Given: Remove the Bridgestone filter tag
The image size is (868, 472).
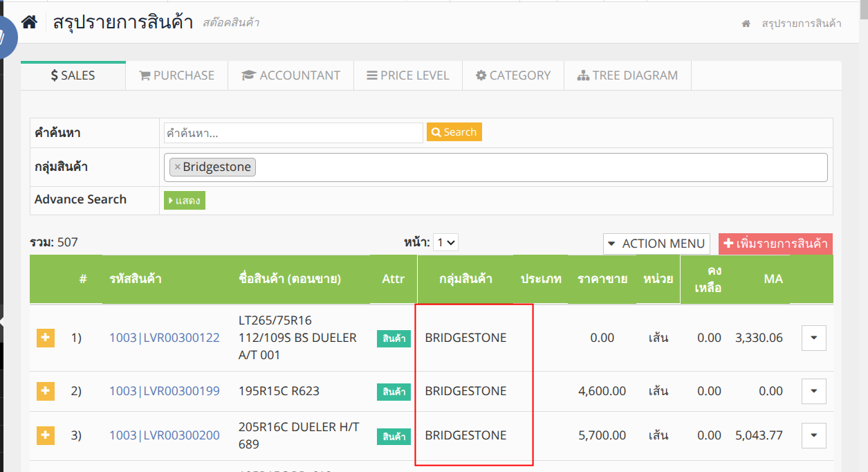Looking at the screenshot, I should 177,167.
